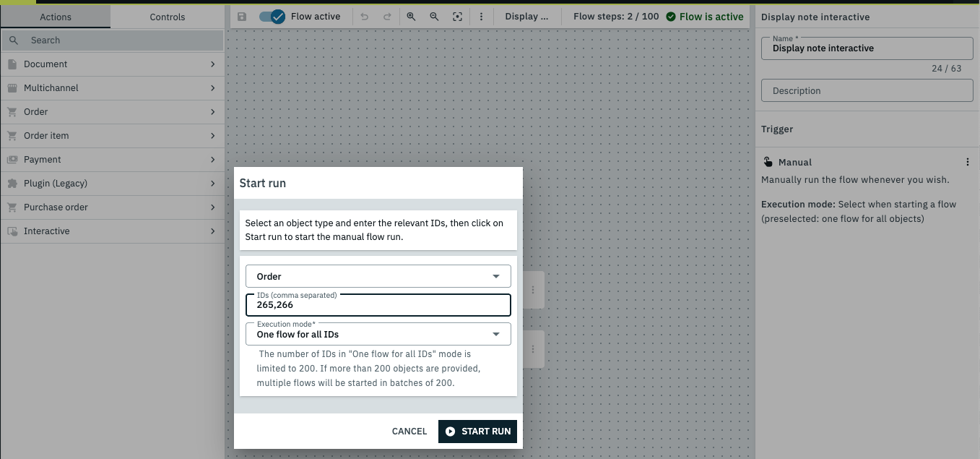Open the toolbar three-dots menu
980x459 pixels.
[x=481, y=17]
